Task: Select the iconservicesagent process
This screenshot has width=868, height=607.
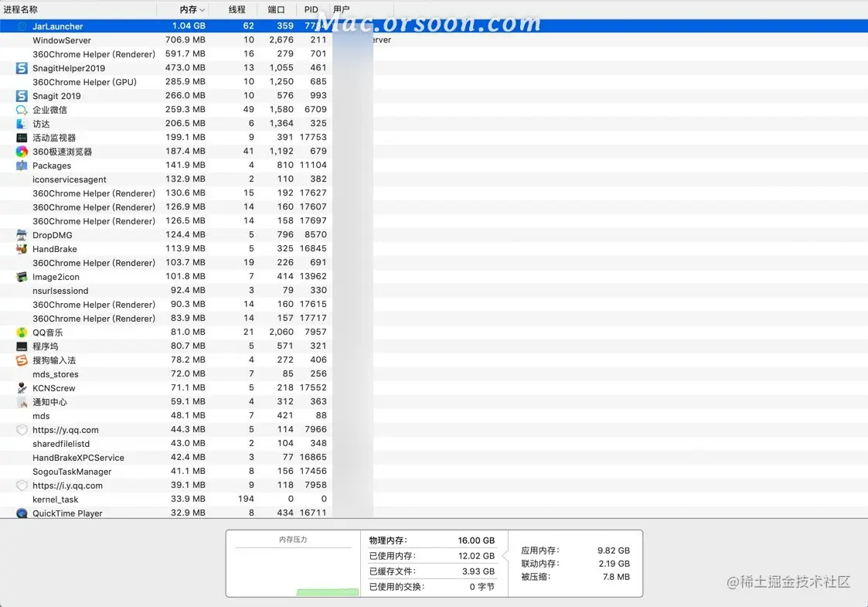Action: pos(434,179)
